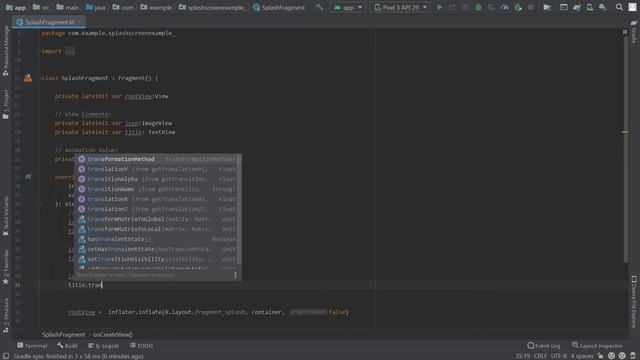Click the Debug app bug icon
This screenshot has width=640, height=360.
pos(478,7)
